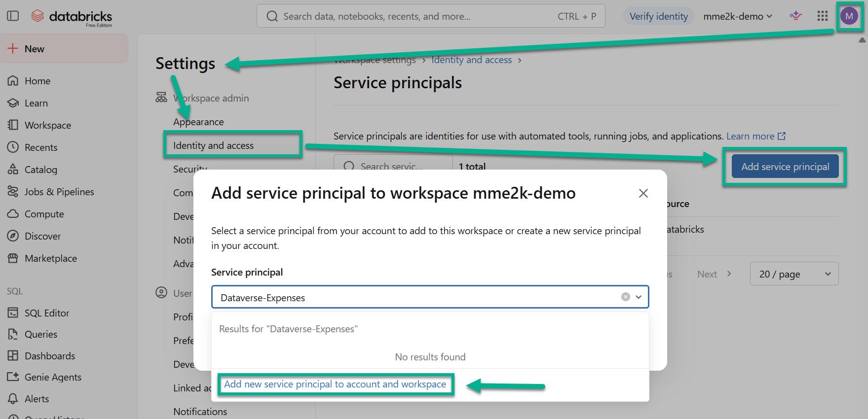Click the Learn graduation cap icon
This screenshot has height=419, width=868.
13,103
